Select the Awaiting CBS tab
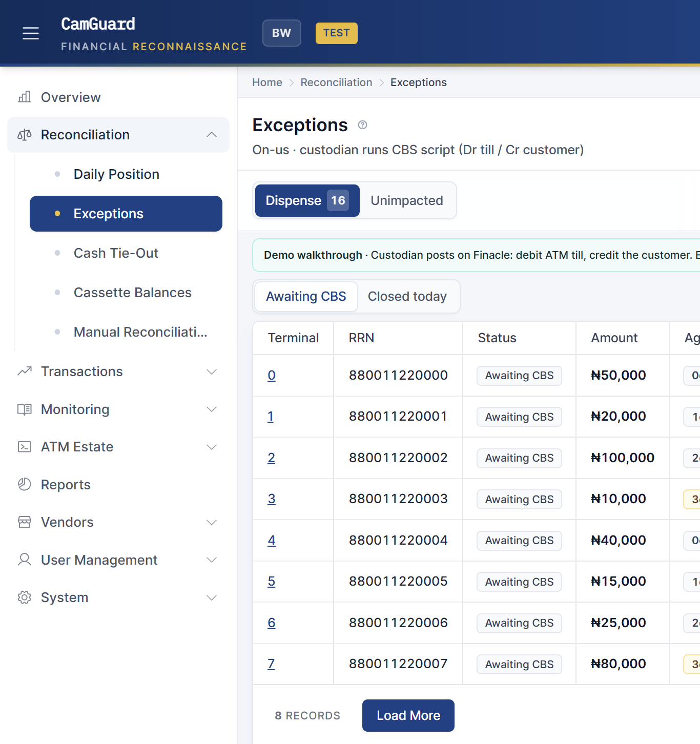 coord(306,296)
